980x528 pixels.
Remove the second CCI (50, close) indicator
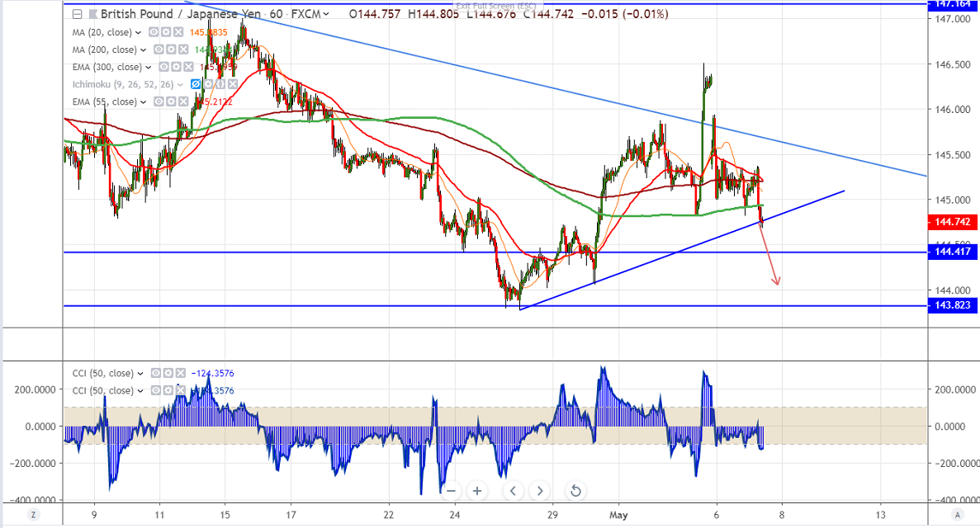tap(181, 390)
